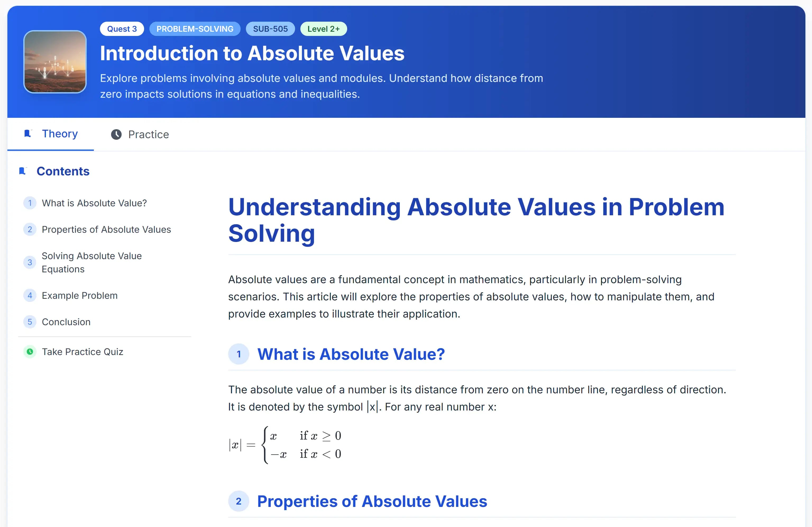
Task: Open the Practice tab
Action: tap(148, 135)
